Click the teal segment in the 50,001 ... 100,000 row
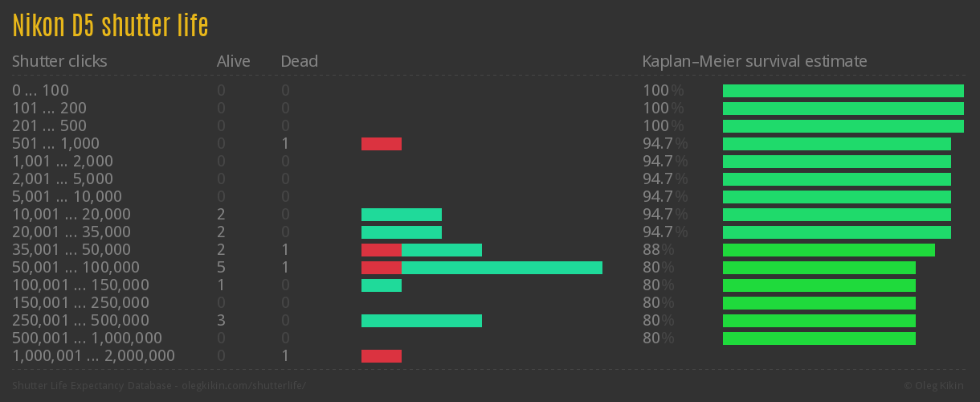 tap(501, 268)
